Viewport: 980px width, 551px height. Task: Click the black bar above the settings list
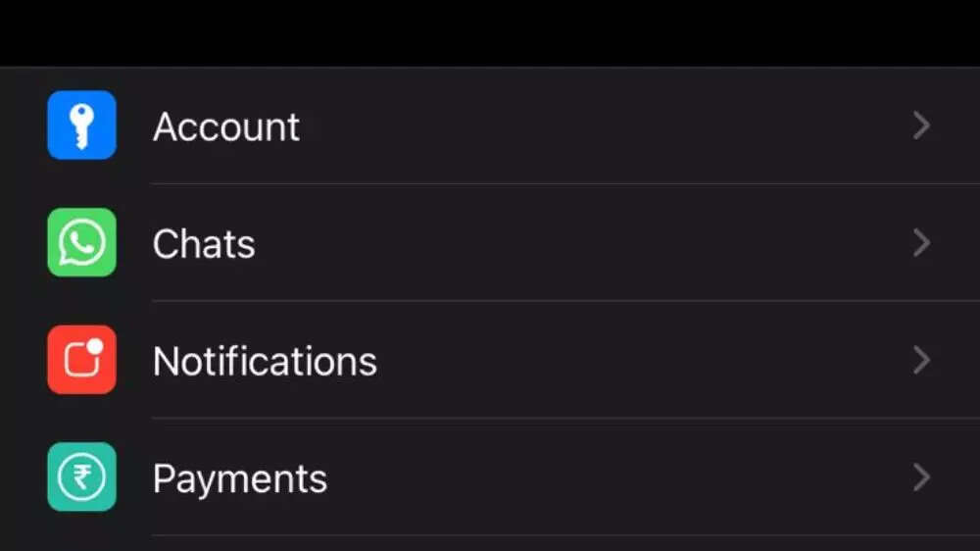pyautogui.click(x=490, y=31)
